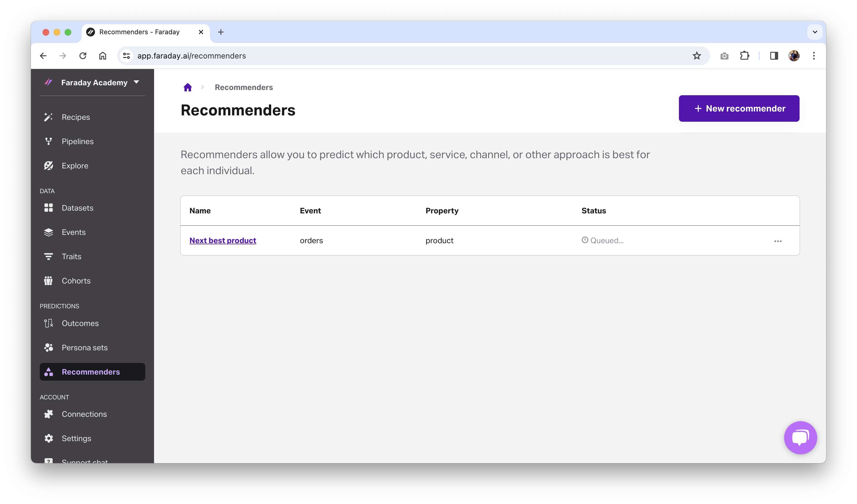Click the Property column header
The height and width of the screenshot is (504, 857).
442,211
